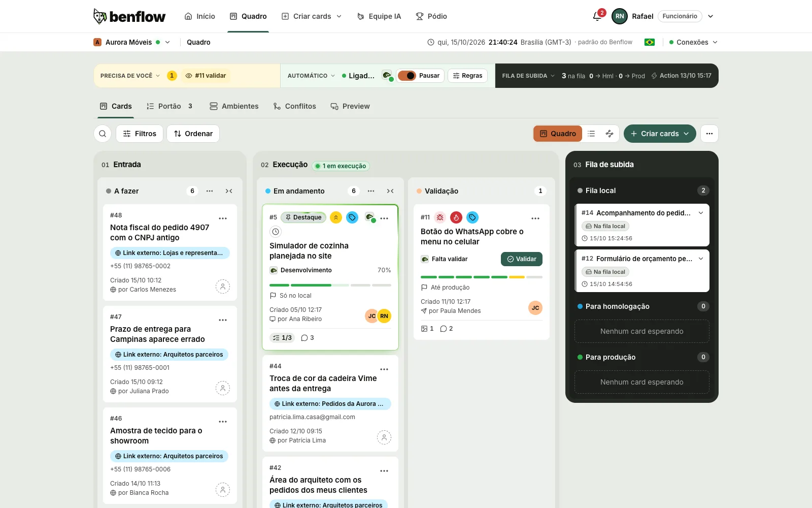Open the Pódio nav item

[431, 16]
